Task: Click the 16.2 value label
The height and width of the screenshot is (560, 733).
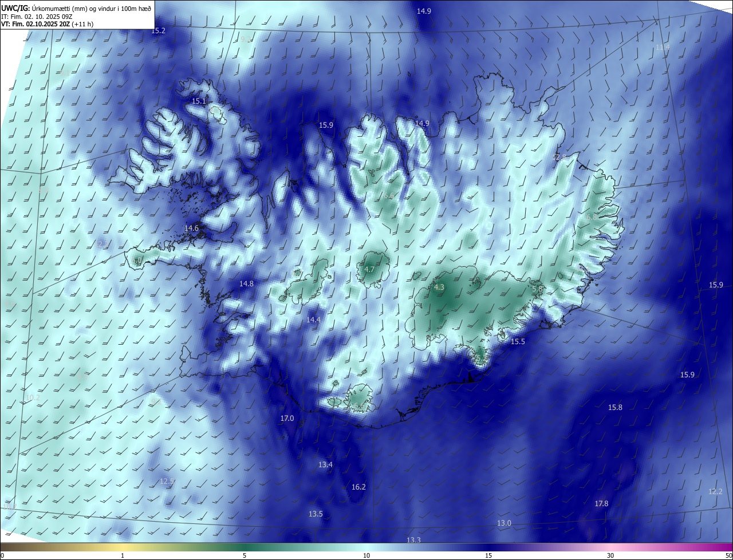Action: [x=358, y=487]
